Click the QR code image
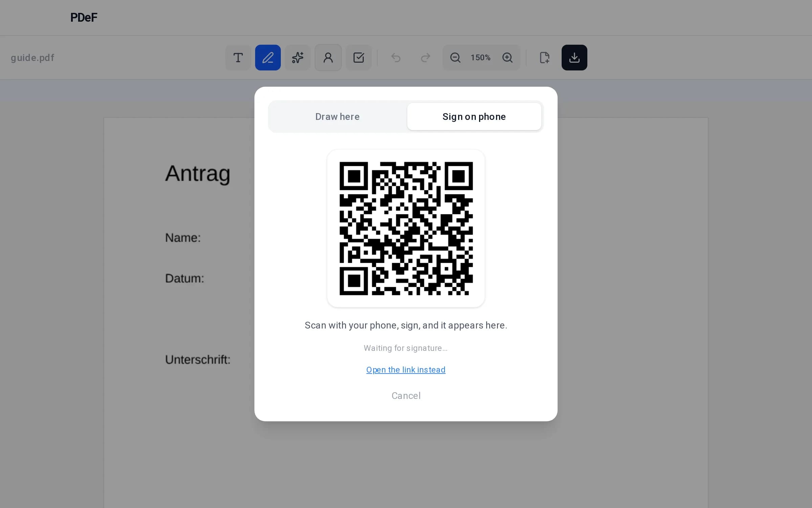 click(x=406, y=229)
